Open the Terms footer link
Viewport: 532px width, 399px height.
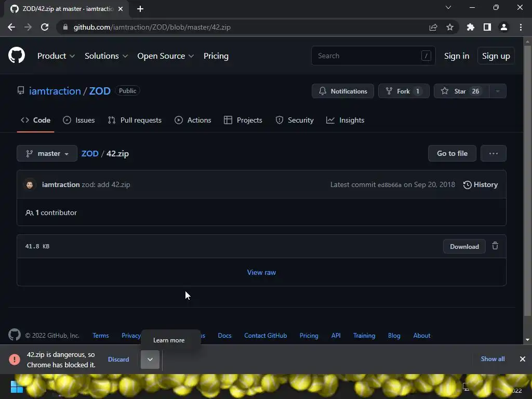[x=101, y=336]
